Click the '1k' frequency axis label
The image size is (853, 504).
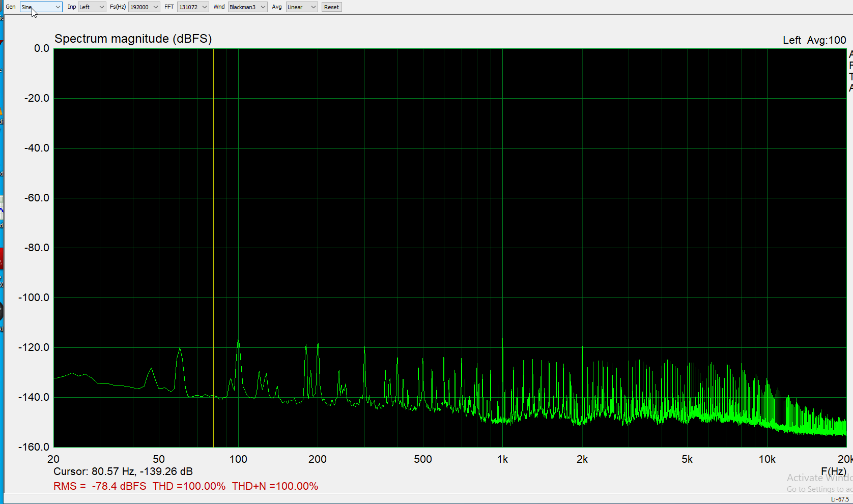tap(502, 459)
